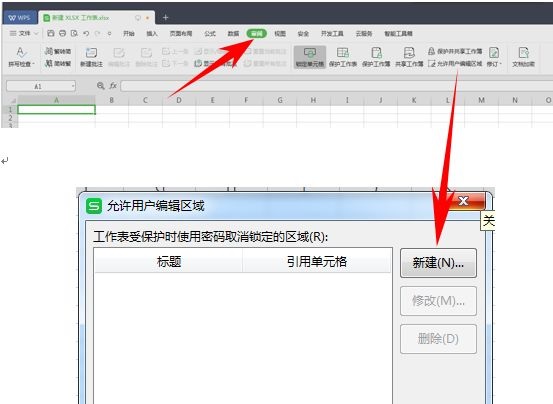
Task: Expand the dropdown arrow next to 文件
Action: pyautogui.click(x=36, y=33)
